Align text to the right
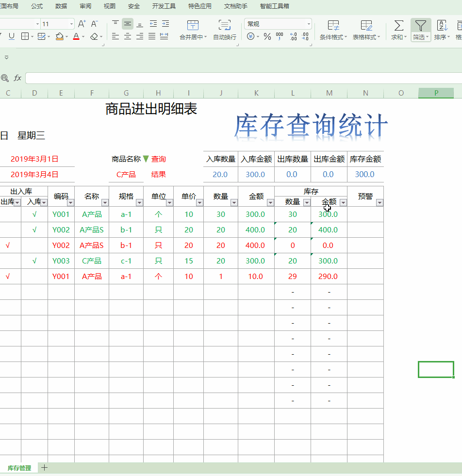This screenshot has height=476, width=462. point(140,37)
